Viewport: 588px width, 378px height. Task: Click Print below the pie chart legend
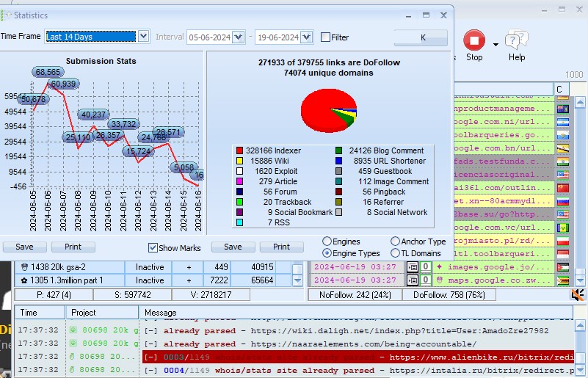tap(281, 247)
